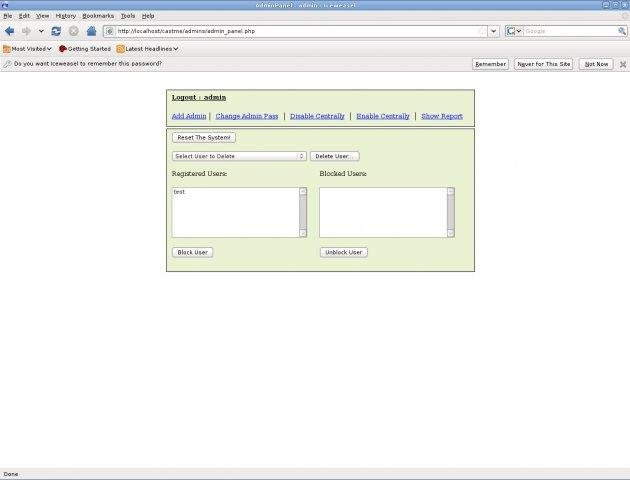Click the forward navigation arrow

tap(27, 31)
